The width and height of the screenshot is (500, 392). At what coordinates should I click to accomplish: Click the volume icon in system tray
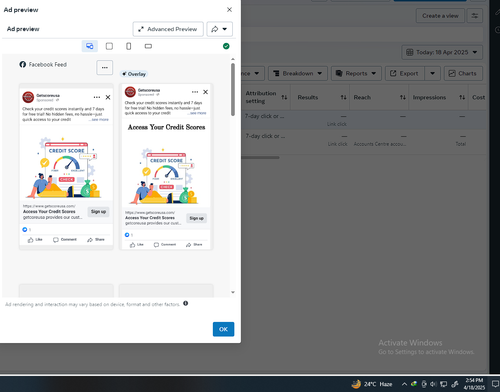tap(433, 384)
